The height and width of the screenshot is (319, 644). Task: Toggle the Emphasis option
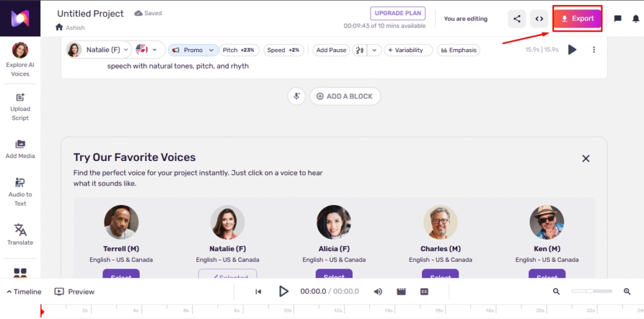tap(458, 50)
